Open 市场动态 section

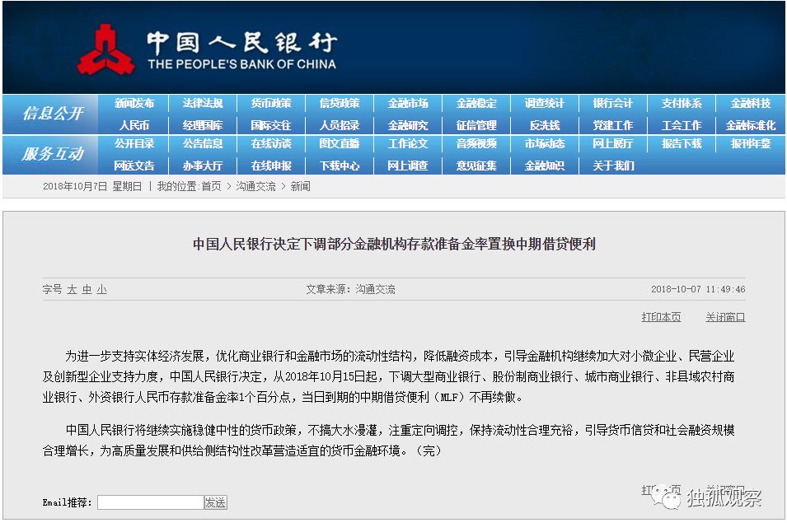[x=545, y=144]
